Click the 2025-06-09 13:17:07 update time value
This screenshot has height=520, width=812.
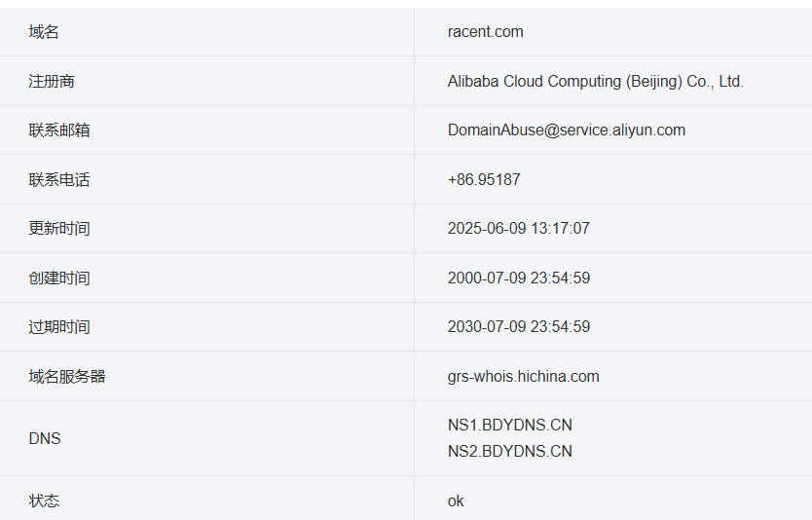(518, 229)
